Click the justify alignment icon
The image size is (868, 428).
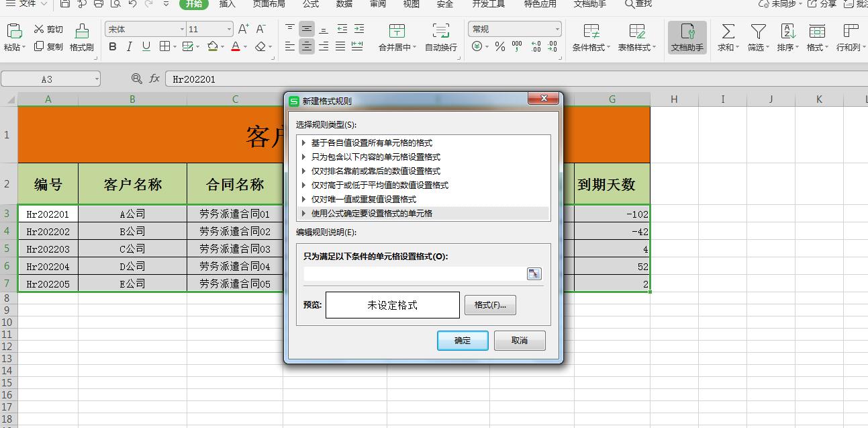click(340, 46)
